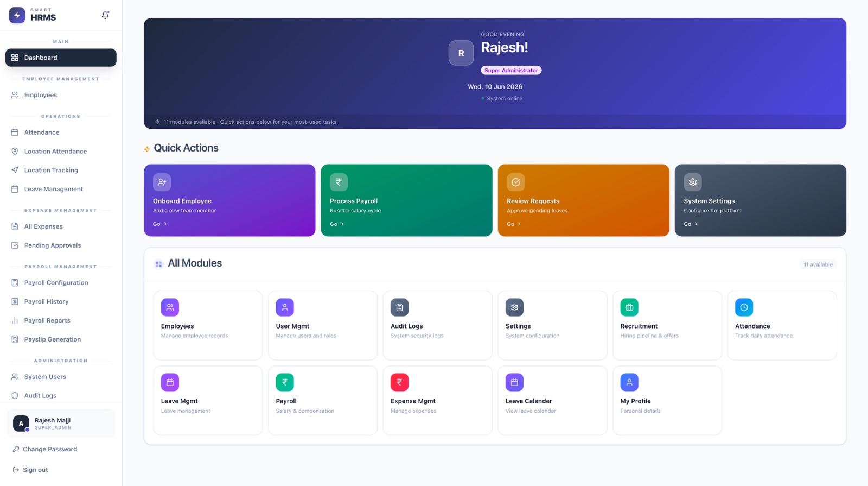Click Location Tracking arrow icon in sidebar
Screen dimensions: 868x486
pos(15,170)
